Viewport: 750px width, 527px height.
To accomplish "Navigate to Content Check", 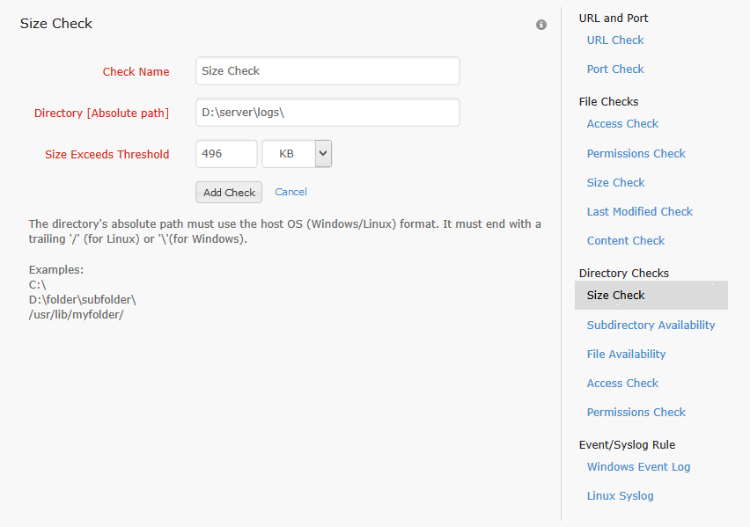I will point(625,241).
